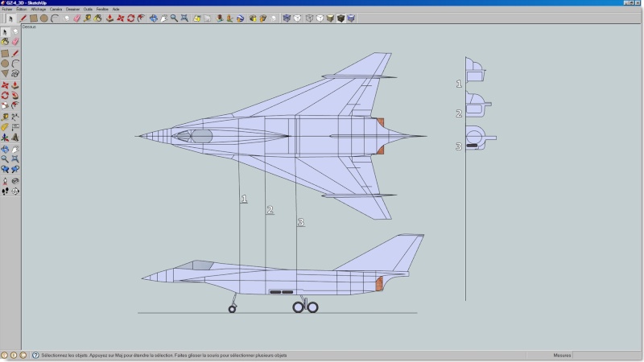Click the Eraser in top toolbar
Image resolution: width=644 pixels, height=362 pixels.
click(x=76, y=18)
